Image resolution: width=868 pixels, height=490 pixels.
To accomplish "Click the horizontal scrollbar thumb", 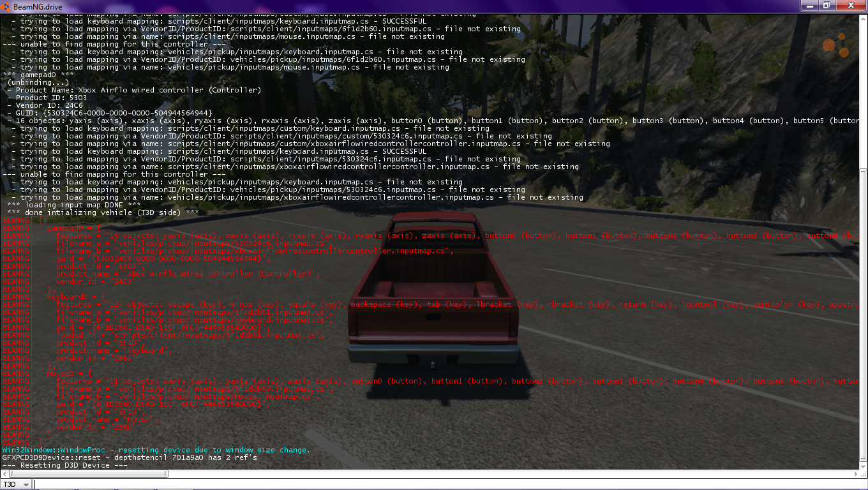I will tap(89, 474).
